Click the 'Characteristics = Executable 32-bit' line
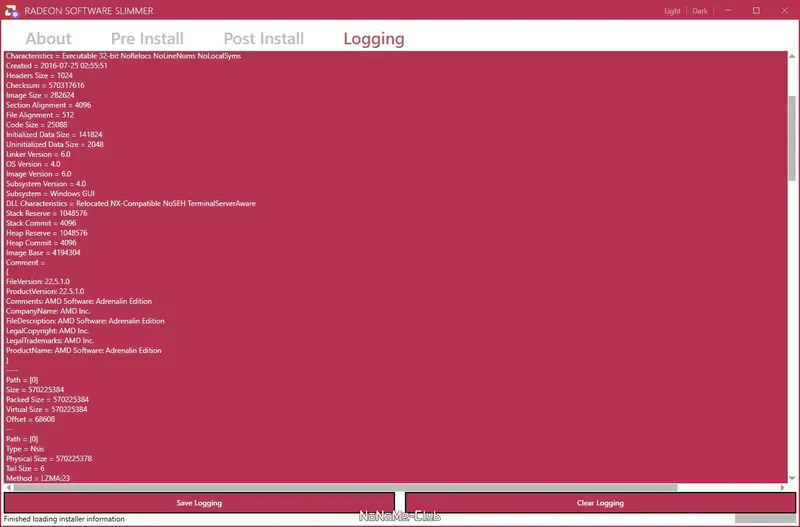The image size is (800, 527). (x=123, y=56)
